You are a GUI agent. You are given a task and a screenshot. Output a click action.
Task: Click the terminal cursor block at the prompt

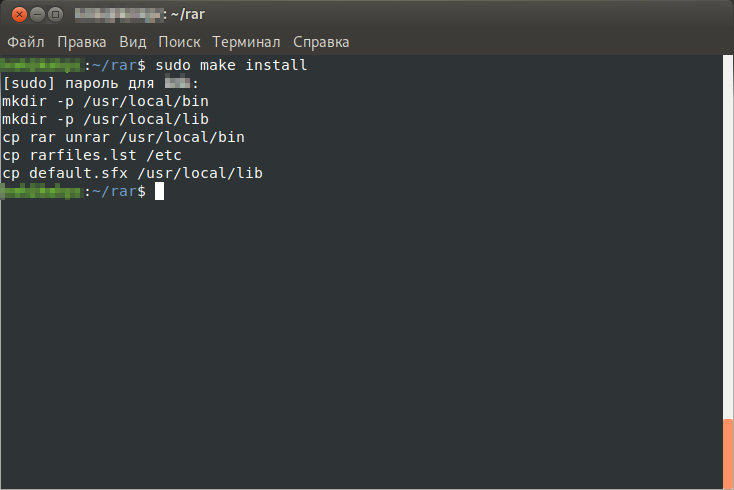pos(159,191)
